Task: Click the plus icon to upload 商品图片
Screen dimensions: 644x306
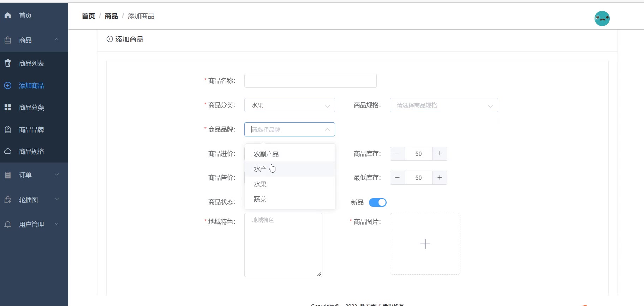Action: coord(425,244)
